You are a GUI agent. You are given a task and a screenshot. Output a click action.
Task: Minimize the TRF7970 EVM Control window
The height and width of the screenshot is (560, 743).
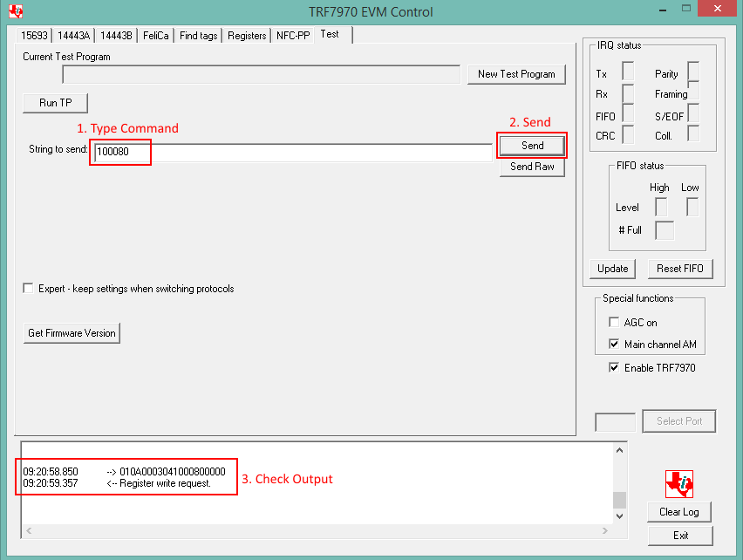click(663, 10)
